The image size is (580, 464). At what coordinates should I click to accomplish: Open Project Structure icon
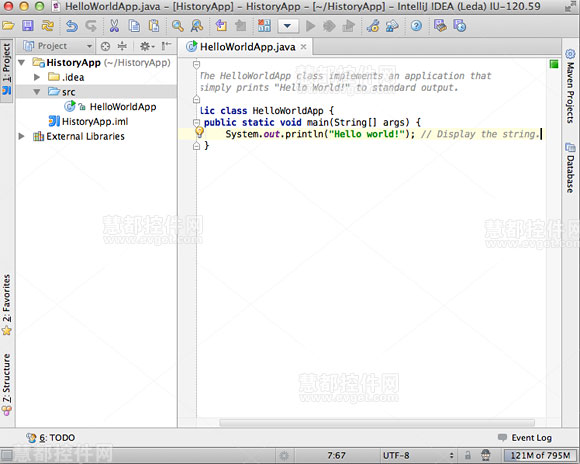pyautogui.click(x=392, y=26)
